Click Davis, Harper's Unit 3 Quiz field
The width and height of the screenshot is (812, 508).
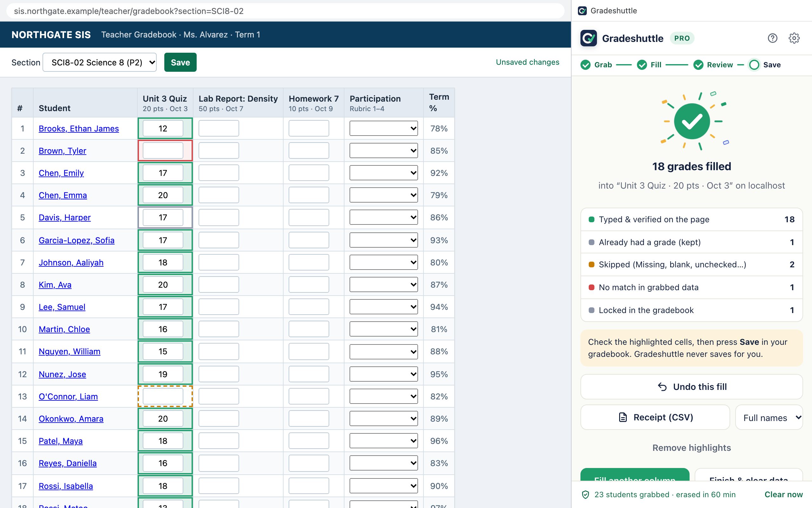pos(163,217)
